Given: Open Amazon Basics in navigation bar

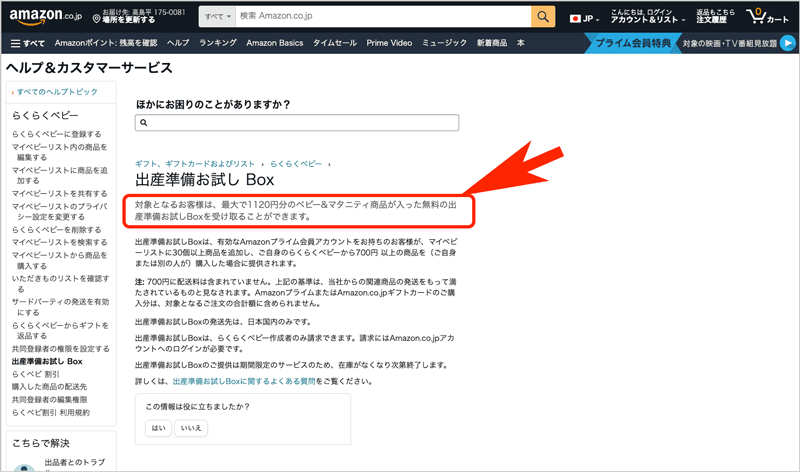Looking at the screenshot, I should pos(274,43).
